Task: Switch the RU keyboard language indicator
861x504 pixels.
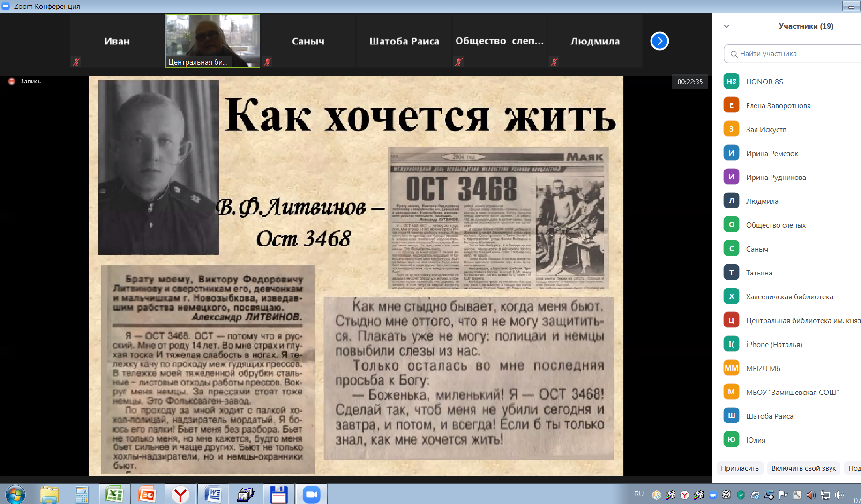Action: 638,494
